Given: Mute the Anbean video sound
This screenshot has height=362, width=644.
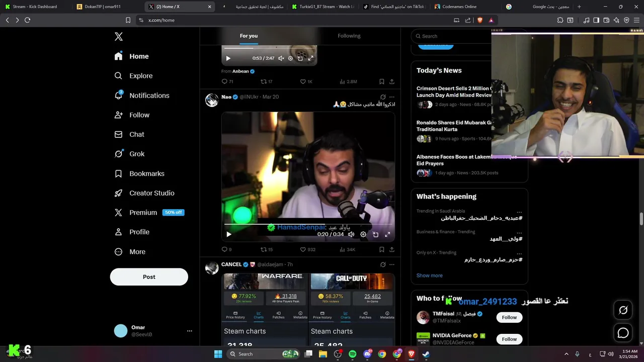Looking at the screenshot, I should tap(281, 58).
